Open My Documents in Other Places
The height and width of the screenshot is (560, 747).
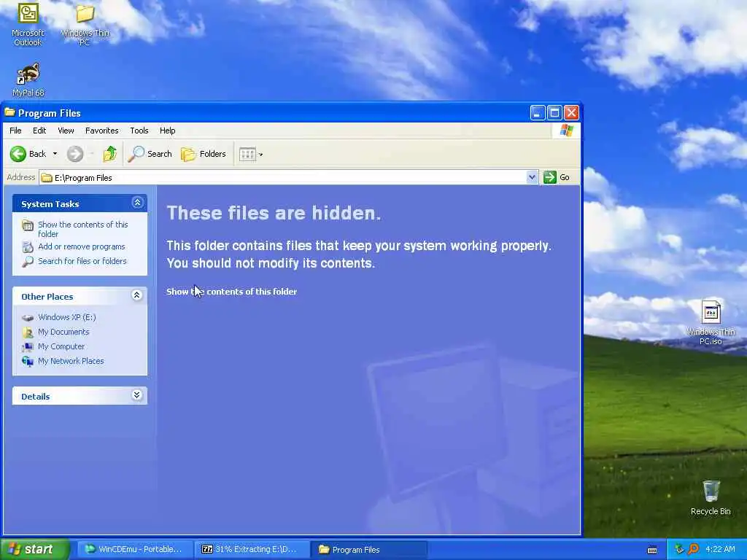point(63,332)
